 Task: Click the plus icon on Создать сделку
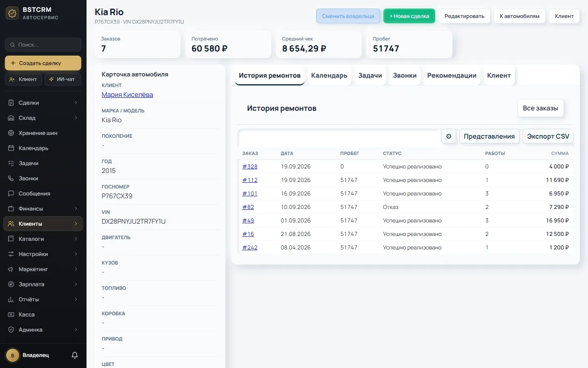click(x=13, y=63)
